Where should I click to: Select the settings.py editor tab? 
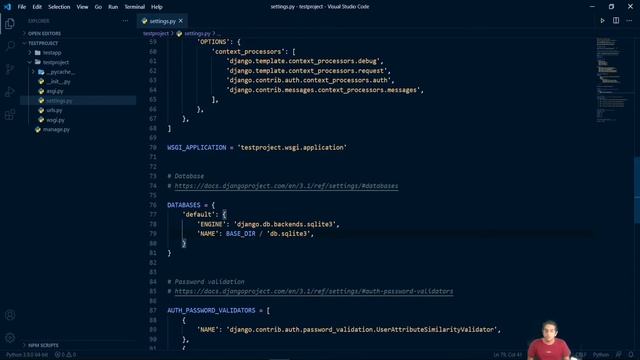(162, 21)
